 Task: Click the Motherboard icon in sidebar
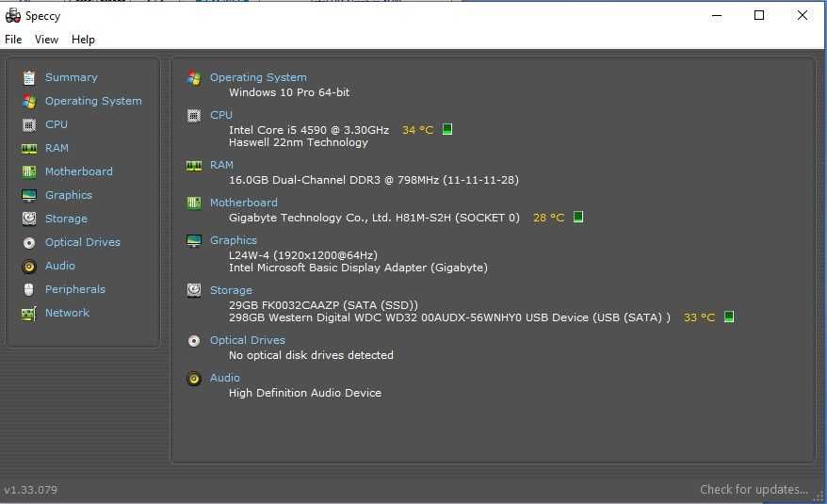(29, 172)
